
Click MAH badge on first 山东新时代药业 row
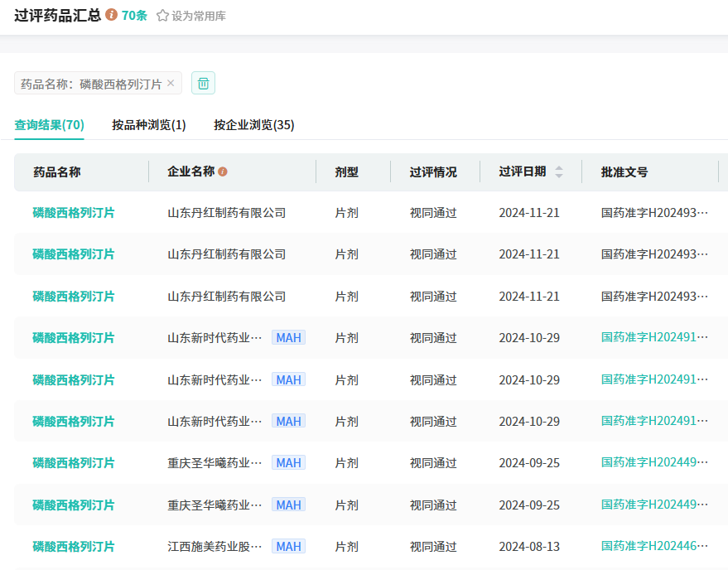[288, 337]
